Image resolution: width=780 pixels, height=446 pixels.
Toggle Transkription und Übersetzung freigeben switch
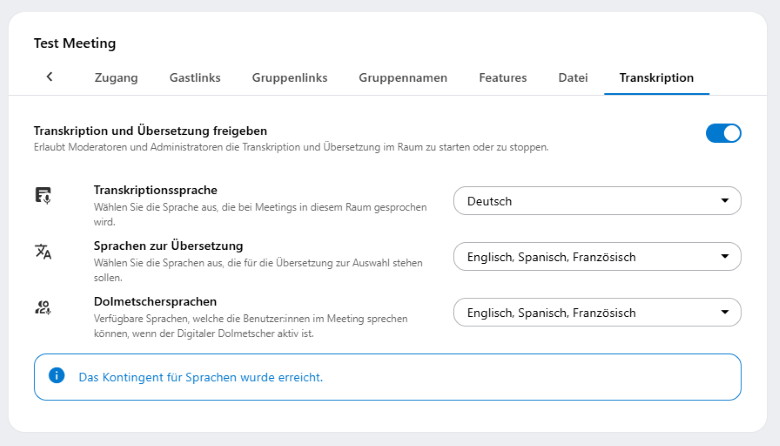tap(723, 133)
